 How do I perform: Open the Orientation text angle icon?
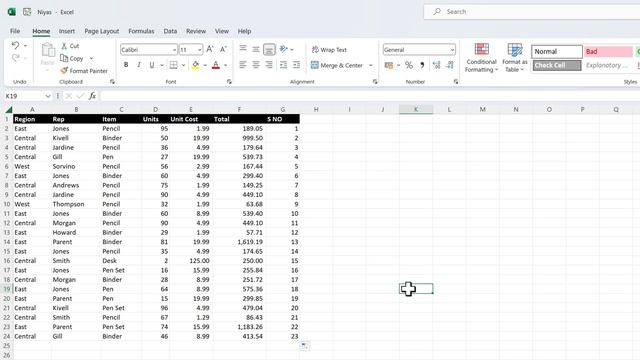coord(284,49)
